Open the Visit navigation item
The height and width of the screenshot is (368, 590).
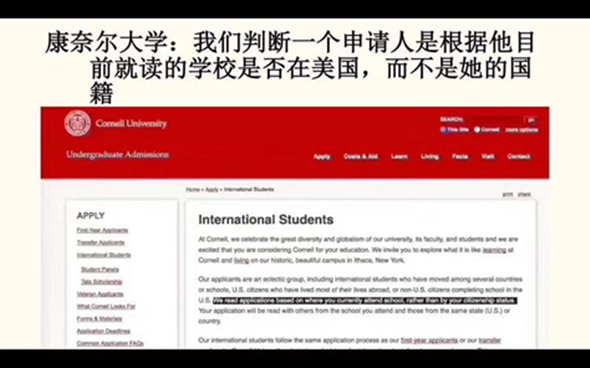click(x=488, y=157)
